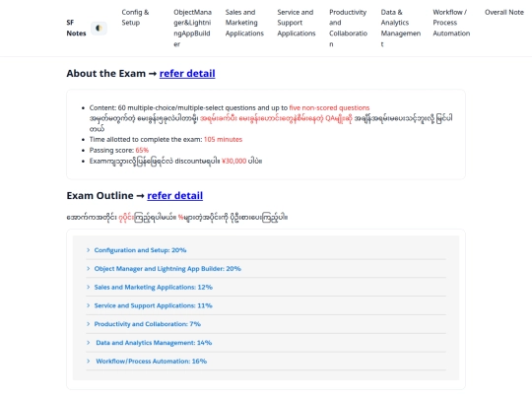Expand chevron beside Data and Analytics Management
Viewport: 532px width, 399px height.
[89, 343]
